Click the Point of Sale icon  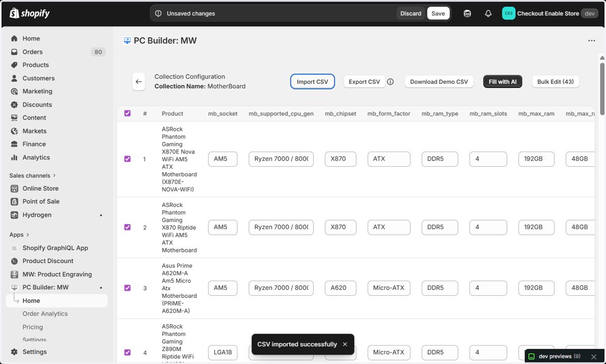click(x=14, y=201)
